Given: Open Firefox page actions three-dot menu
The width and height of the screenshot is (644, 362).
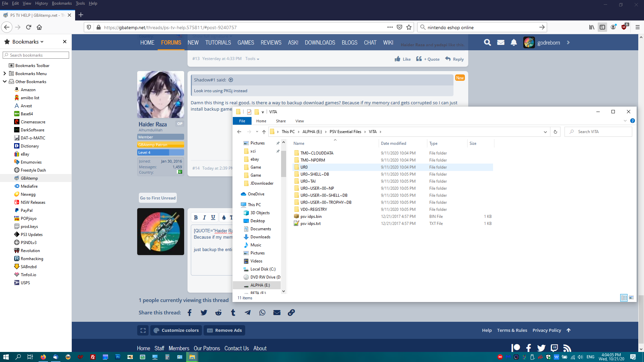Looking at the screenshot, I should point(390,27).
